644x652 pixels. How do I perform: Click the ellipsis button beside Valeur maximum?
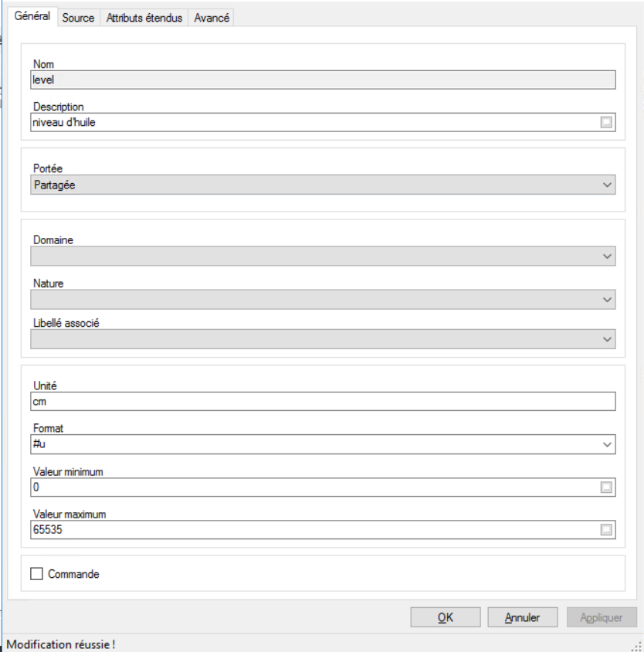[x=606, y=530]
